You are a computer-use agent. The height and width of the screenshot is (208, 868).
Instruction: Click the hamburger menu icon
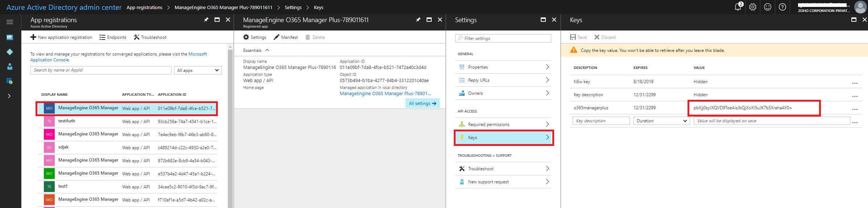tap(10, 22)
